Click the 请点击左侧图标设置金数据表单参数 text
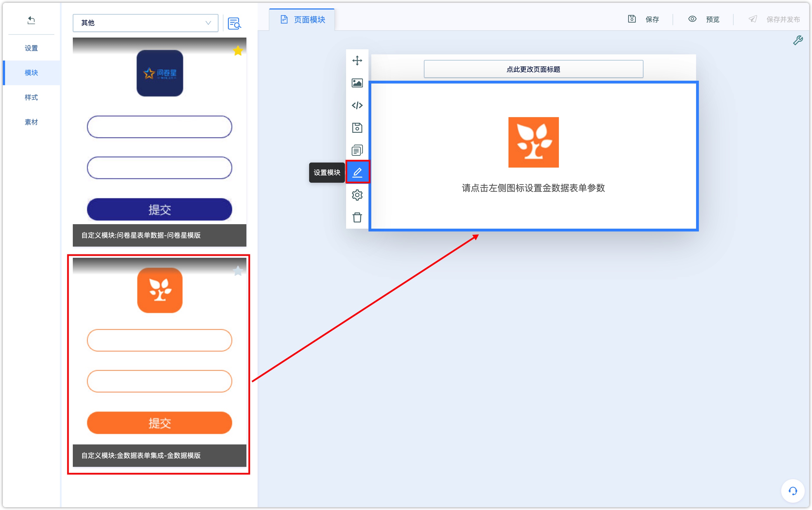This screenshot has height=510, width=812. [x=533, y=188]
